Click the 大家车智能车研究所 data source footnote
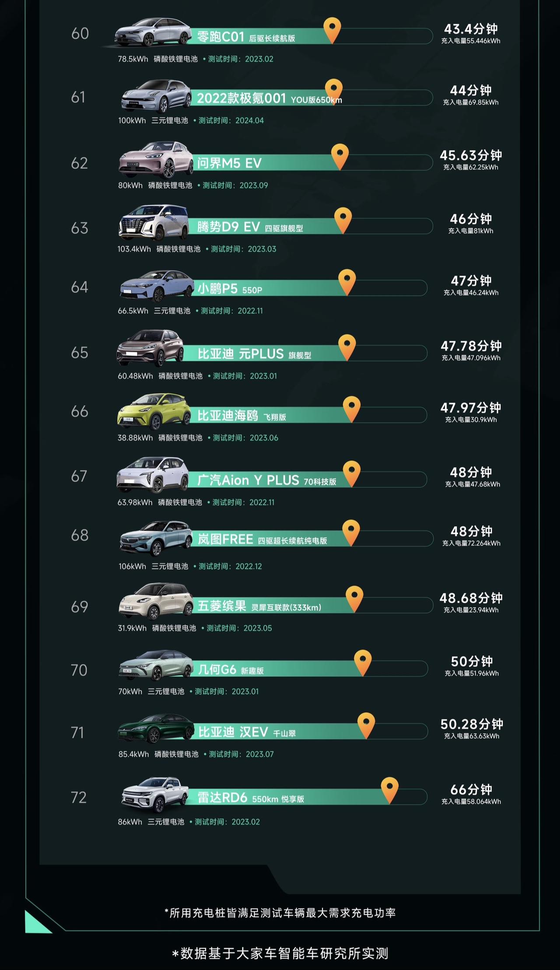Image resolution: width=560 pixels, height=970 pixels. pyautogui.click(x=280, y=953)
